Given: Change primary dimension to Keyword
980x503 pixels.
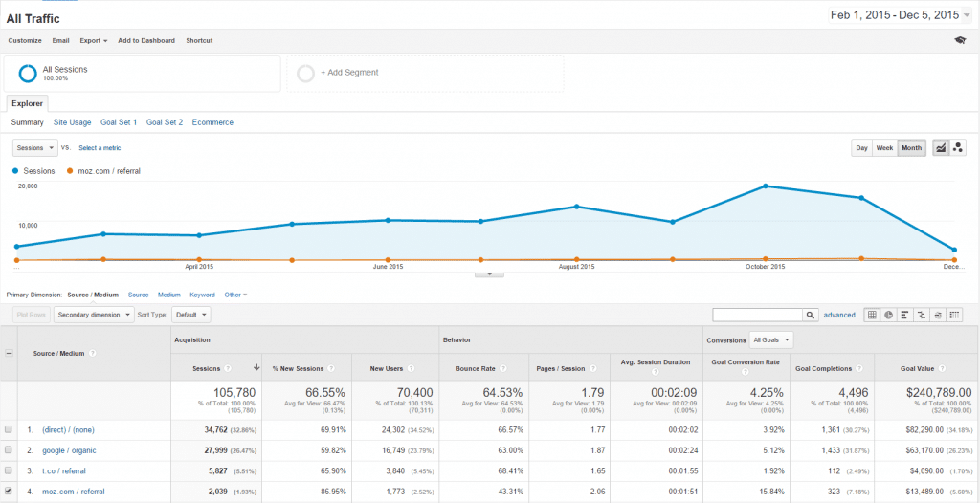Looking at the screenshot, I should tap(203, 295).
